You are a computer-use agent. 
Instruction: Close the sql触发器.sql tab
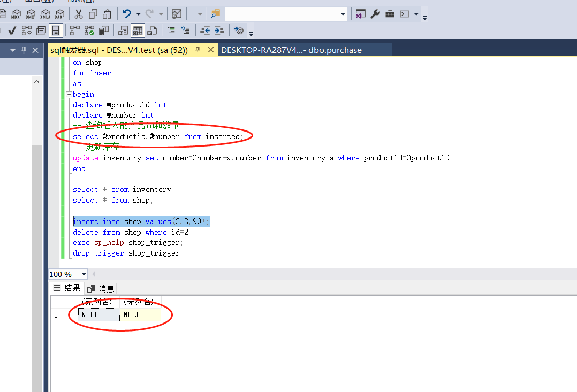[x=211, y=50]
